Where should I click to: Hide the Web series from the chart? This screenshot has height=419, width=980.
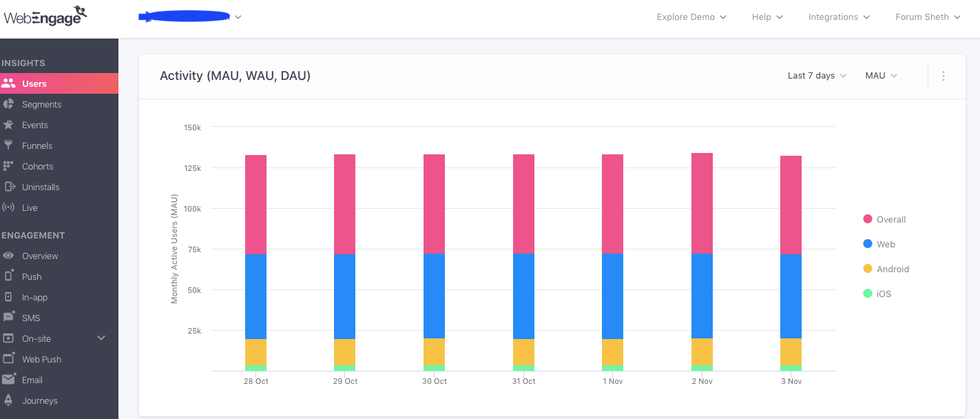[x=867, y=244]
